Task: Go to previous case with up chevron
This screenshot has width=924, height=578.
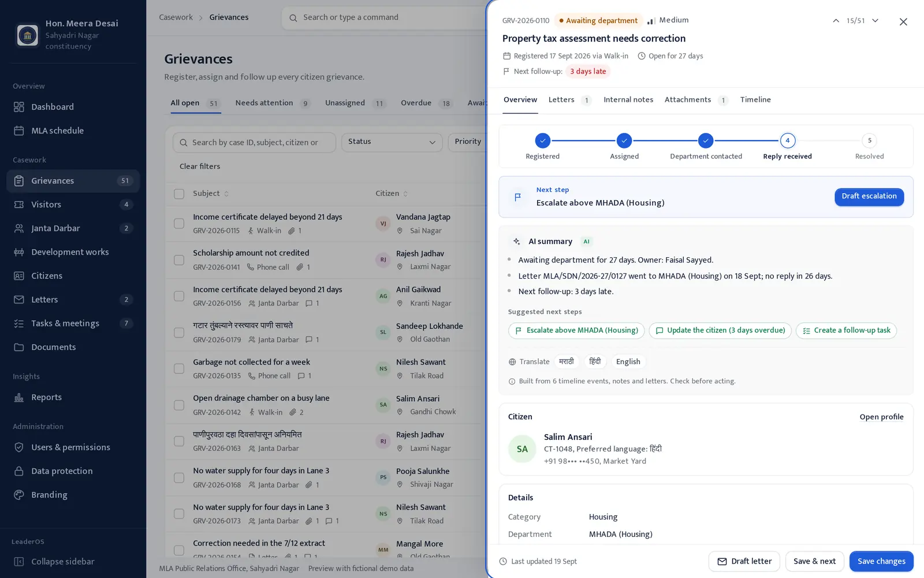Action: point(836,21)
